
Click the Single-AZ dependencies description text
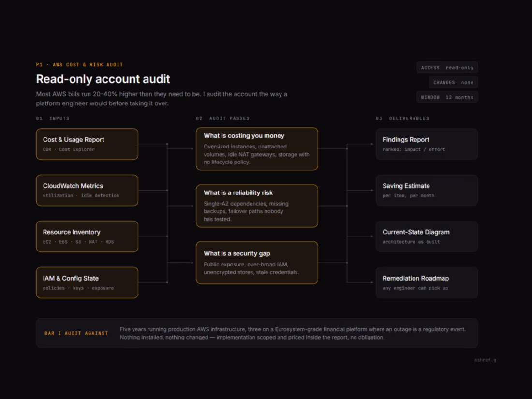(x=246, y=211)
